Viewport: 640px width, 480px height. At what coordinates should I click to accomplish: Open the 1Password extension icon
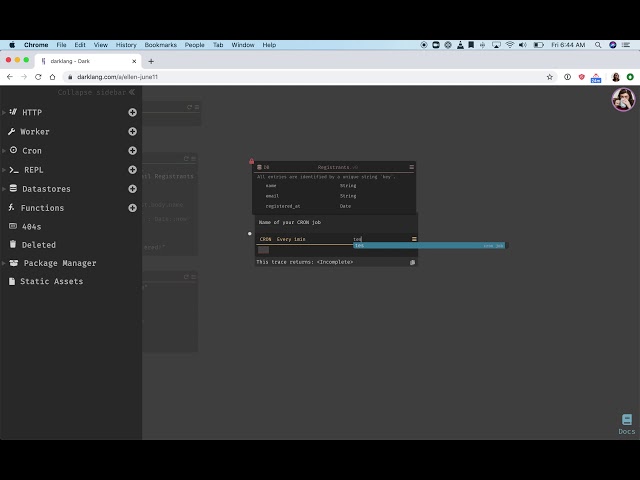point(567,77)
